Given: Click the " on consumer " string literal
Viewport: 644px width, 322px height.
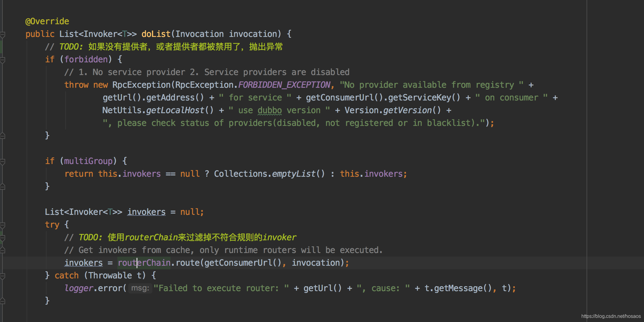Looking at the screenshot, I should click(512, 97).
